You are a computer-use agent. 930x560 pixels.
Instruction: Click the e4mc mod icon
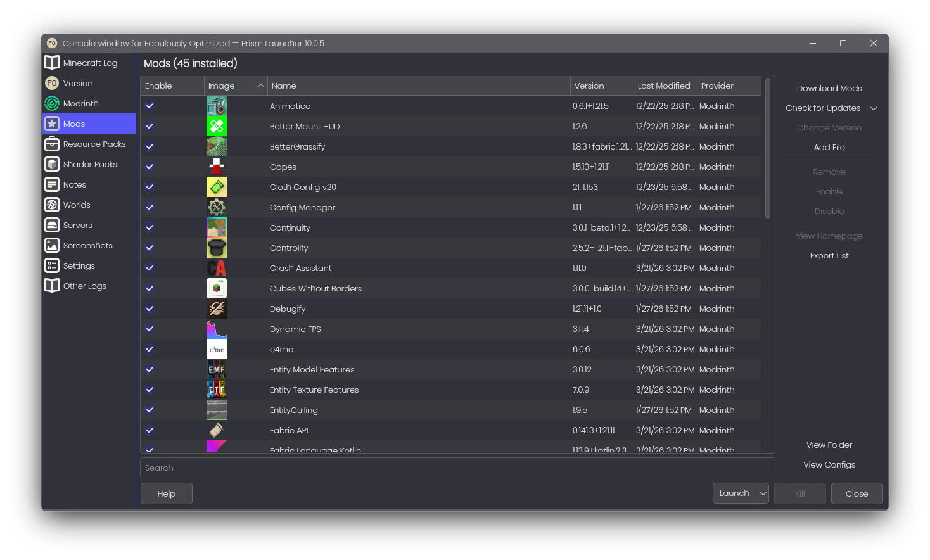pyautogui.click(x=217, y=349)
